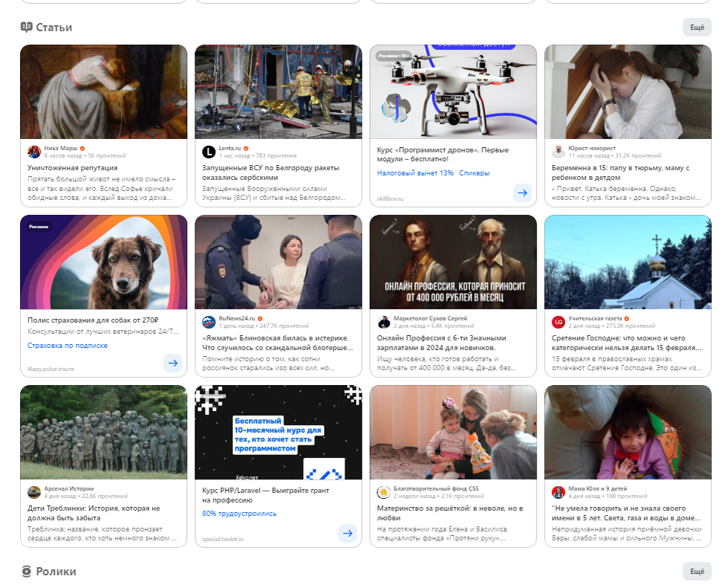Click the Статьи section heading
The width and height of the screenshot is (728, 585).
[x=53, y=28]
